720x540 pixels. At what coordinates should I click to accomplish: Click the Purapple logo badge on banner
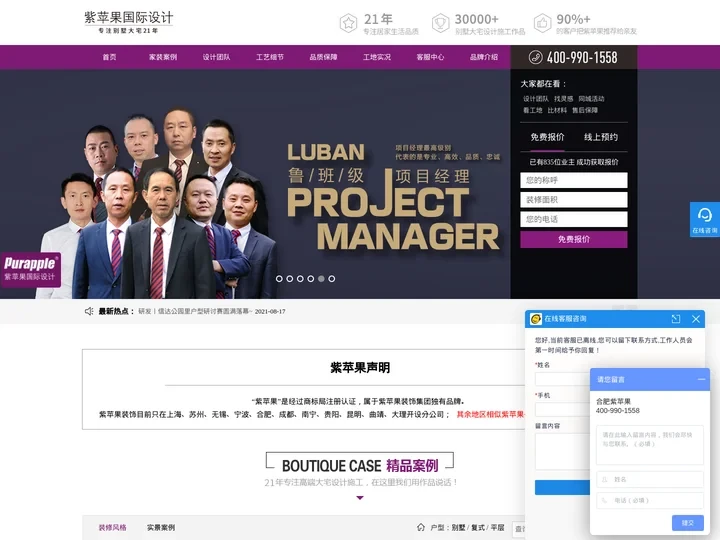point(30,270)
